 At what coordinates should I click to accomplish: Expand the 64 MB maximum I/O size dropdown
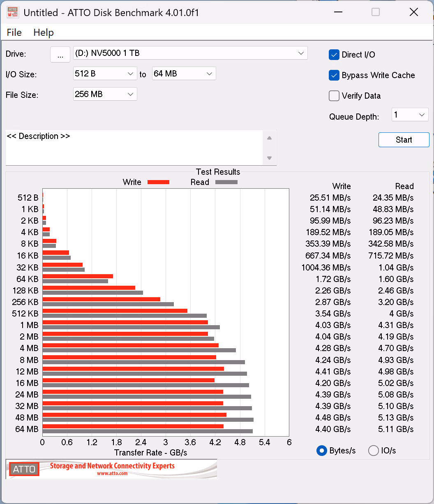[184, 74]
